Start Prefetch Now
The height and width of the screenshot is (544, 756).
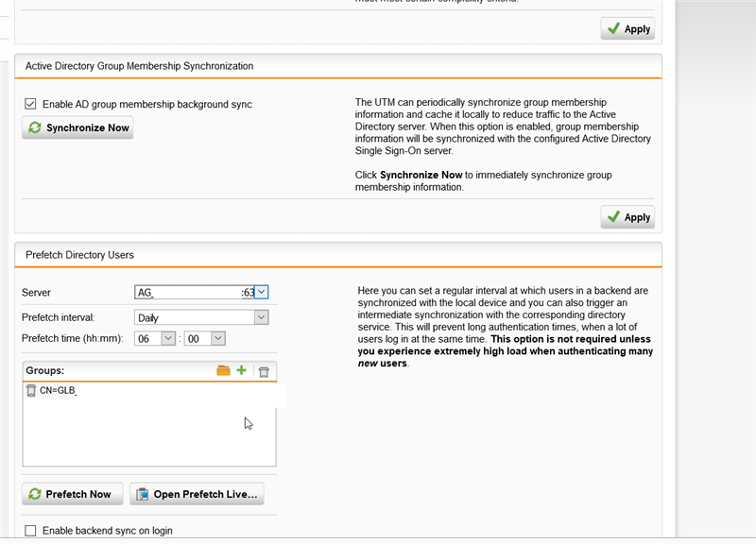point(73,494)
